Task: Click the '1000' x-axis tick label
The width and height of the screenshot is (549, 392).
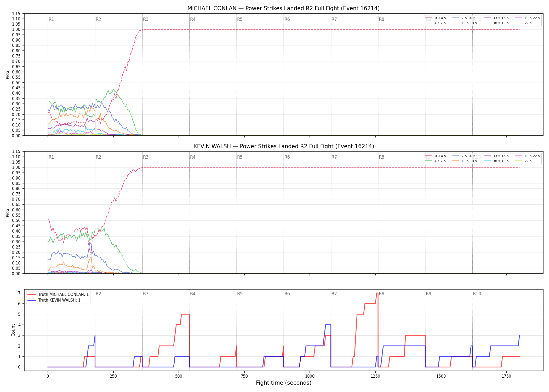Action: pyautogui.click(x=310, y=376)
